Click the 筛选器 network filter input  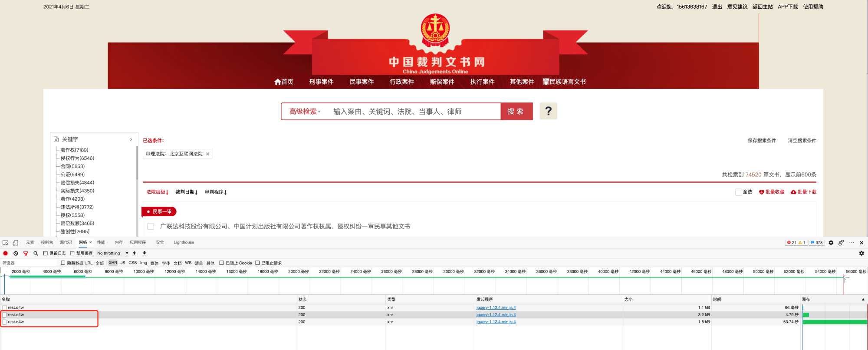click(x=29, y=263)
